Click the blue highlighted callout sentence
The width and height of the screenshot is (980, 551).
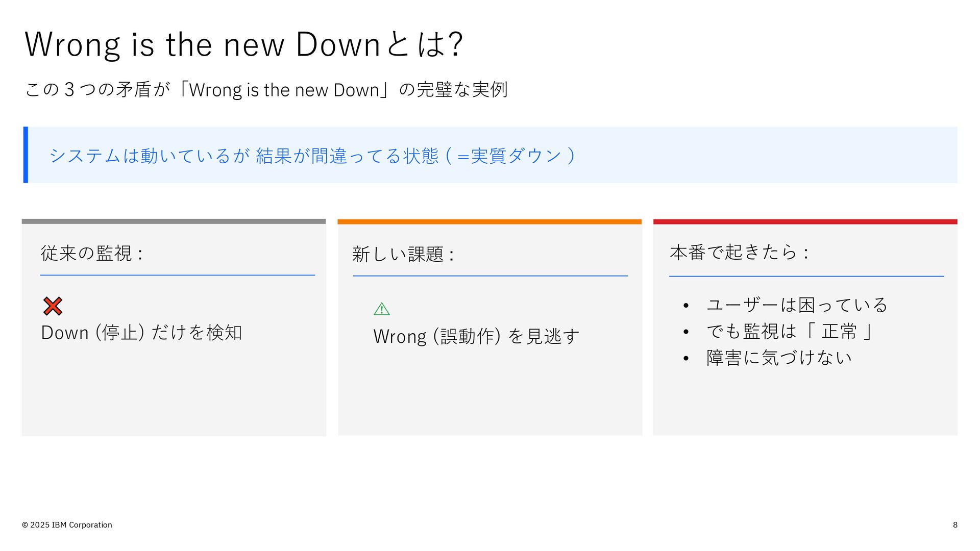point(312,156)
